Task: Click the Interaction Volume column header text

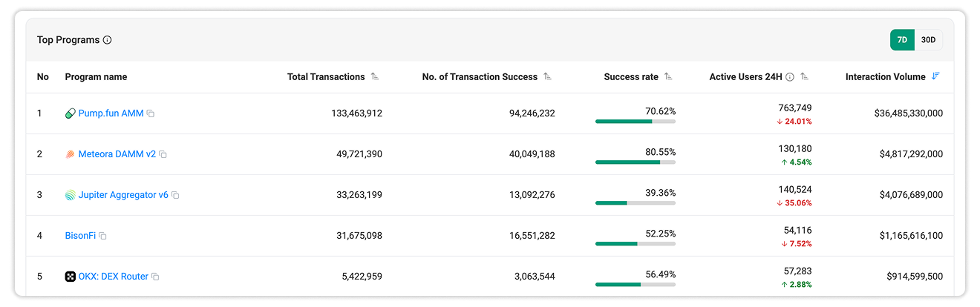Action: coord(886,76)
